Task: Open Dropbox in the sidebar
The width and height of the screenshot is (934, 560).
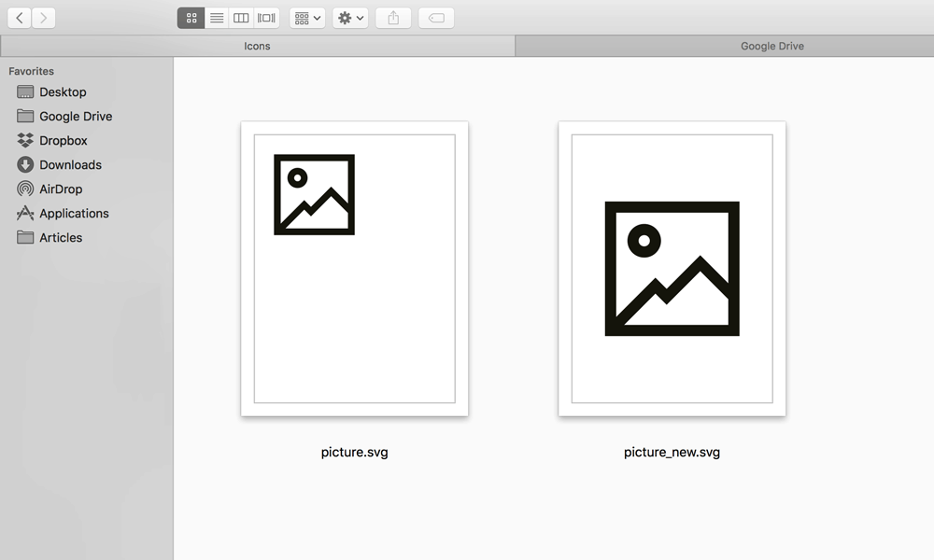Action: (86, 140)
